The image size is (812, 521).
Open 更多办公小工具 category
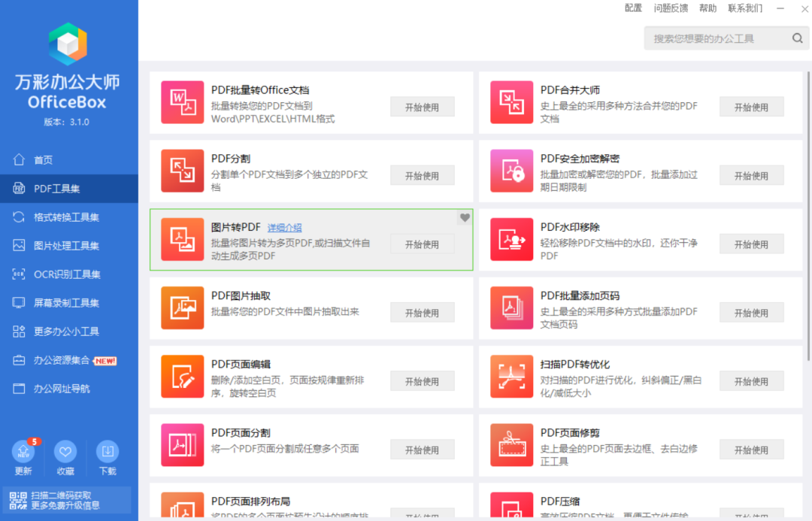point(69,332)
